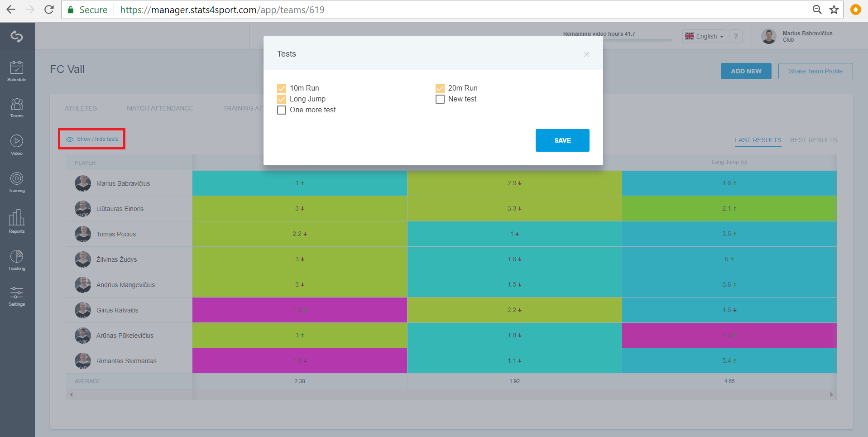Viewport: 868px width, 437px height.
Task: Open the Reports section in sidebar
Action: (x=17, y=221)
